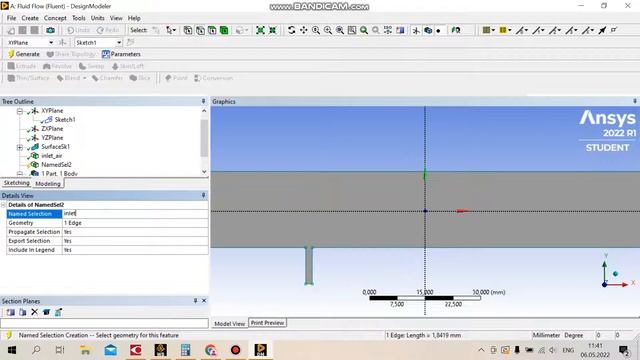Collapse the XYPlane tree node
The image size is (640, 360).
coord(20,111)
